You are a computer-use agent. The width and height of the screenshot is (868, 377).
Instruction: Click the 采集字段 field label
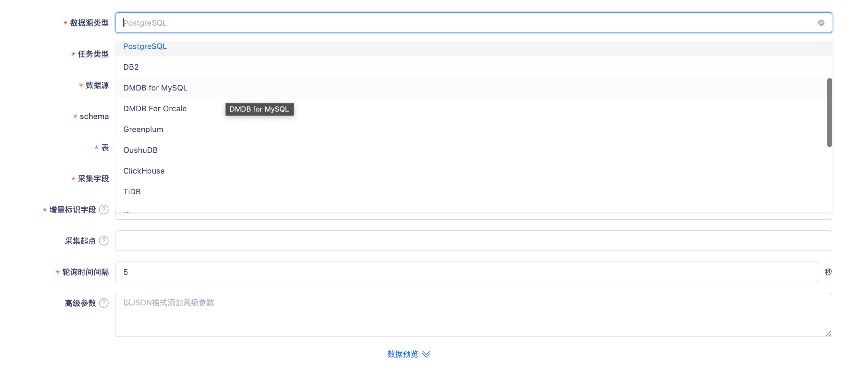point(93,178)
